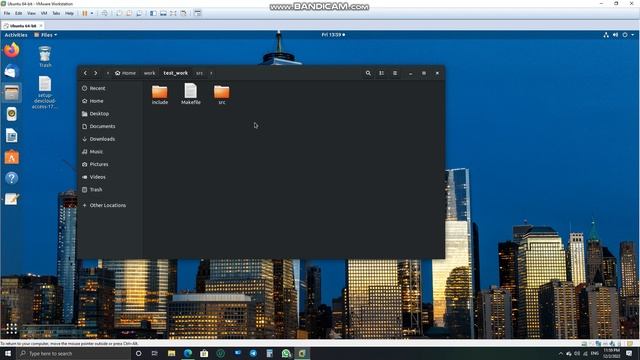640x360 pixels.
Task: Show Applications grid in the dock
Action: pyautogui.click(x=11, y=328)
